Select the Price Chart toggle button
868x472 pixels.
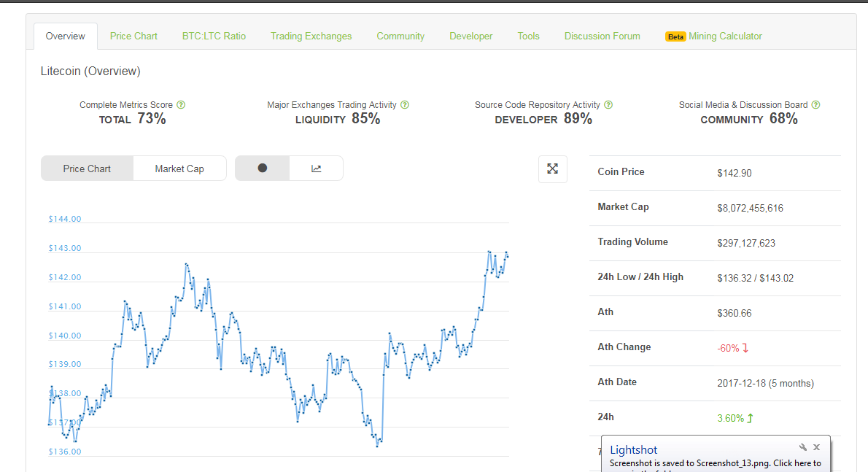87,169
